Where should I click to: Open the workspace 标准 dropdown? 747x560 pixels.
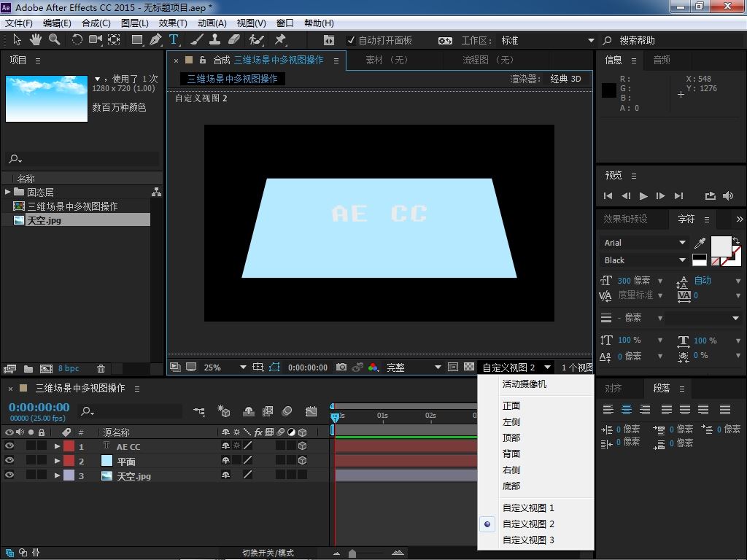547,41
